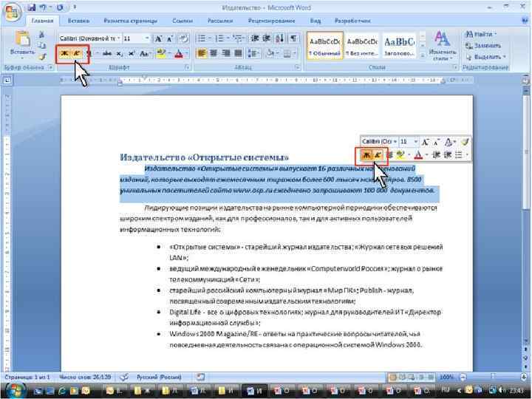Toggle bold in the ribbon Font group
The height and width of the screenshot is (399, 532).
click(64, 53)
